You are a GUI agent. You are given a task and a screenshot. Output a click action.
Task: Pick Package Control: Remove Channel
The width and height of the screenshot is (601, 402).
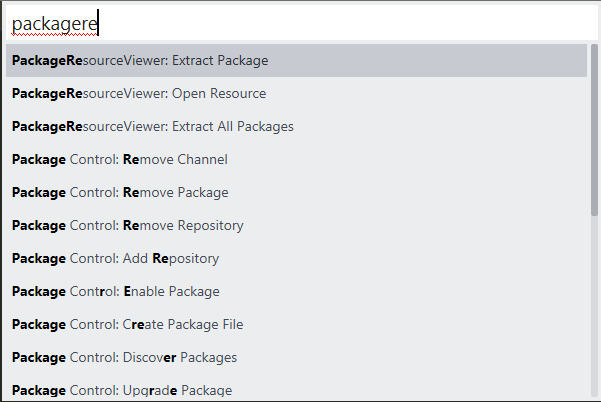(x=120, y=159)
